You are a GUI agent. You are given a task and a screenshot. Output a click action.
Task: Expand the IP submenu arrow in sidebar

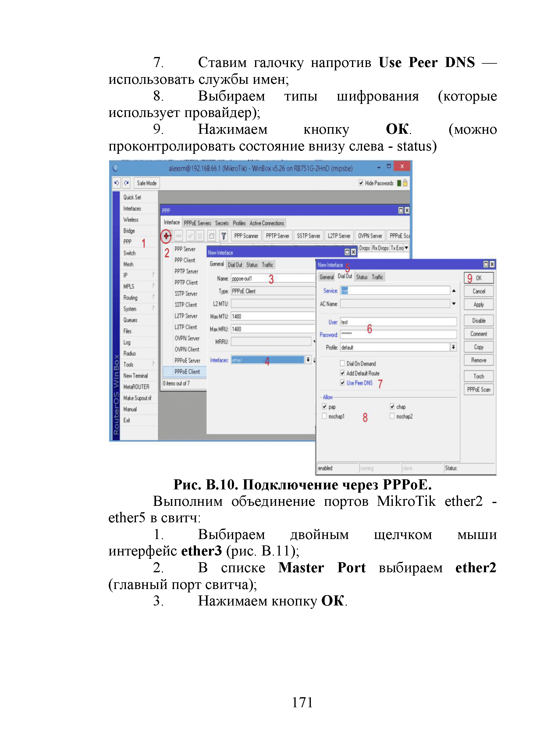[154, 274]
